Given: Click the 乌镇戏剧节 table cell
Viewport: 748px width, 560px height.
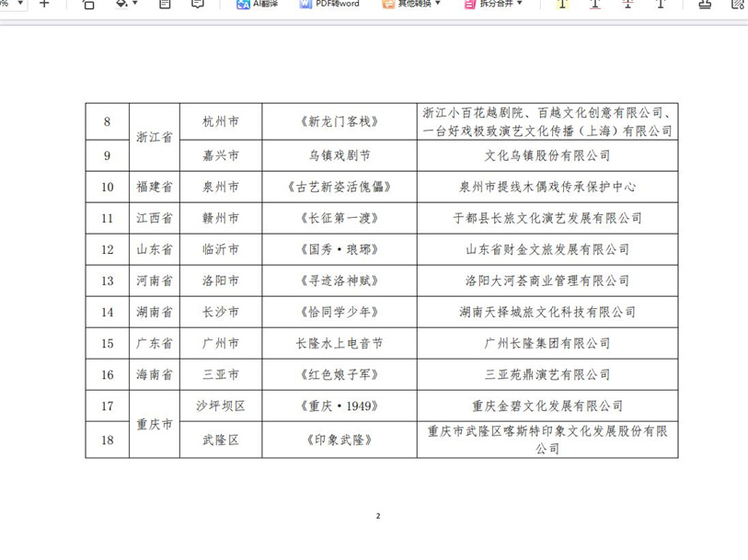Looking at the screenshot, I should 339,155.
